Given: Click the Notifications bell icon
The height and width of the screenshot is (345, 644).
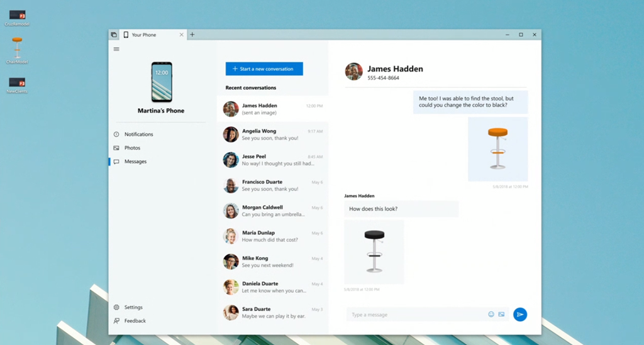Looking at the screenshot, I should [x=116, y=134].
